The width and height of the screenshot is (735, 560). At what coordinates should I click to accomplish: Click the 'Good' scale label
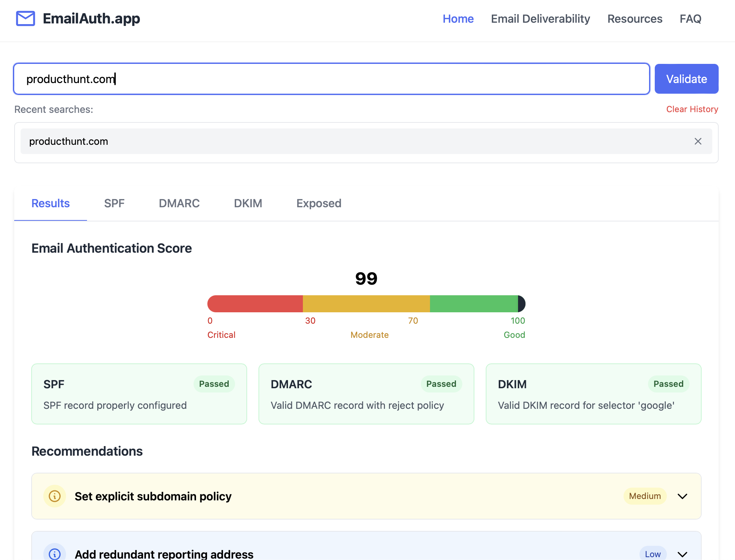pos(514,335)
